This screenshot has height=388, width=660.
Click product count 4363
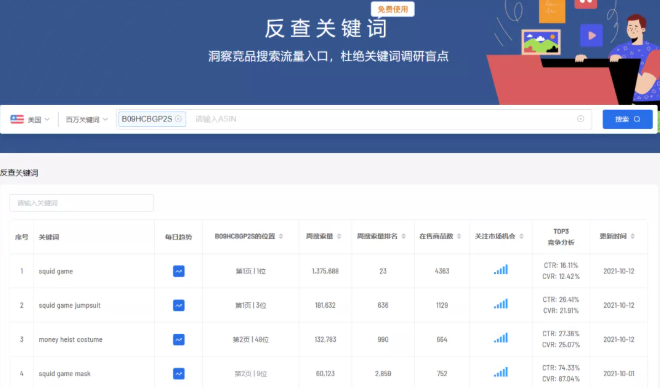[x=442, y=271]
